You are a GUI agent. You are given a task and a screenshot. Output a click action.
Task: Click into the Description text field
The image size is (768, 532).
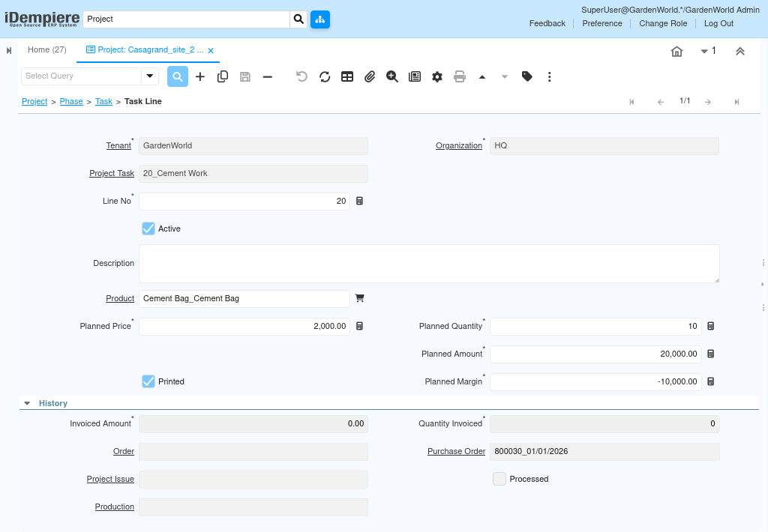pos(429,264)
